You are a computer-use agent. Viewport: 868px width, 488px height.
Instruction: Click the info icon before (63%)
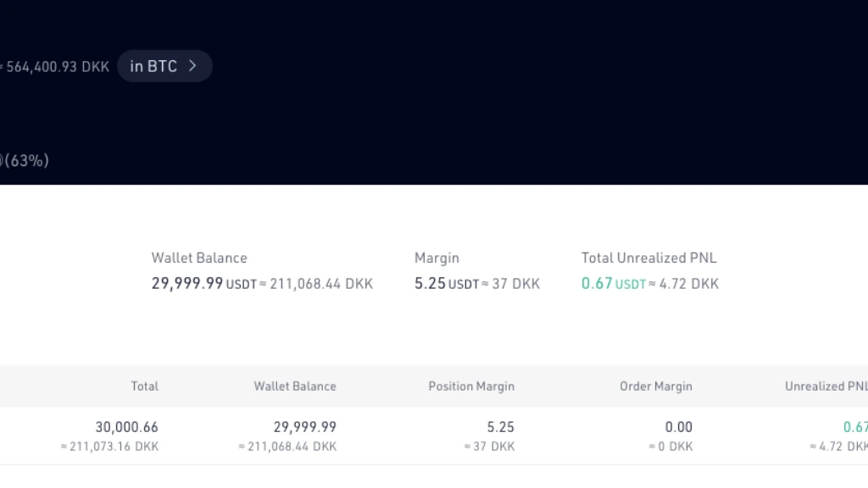coord(1,160)
